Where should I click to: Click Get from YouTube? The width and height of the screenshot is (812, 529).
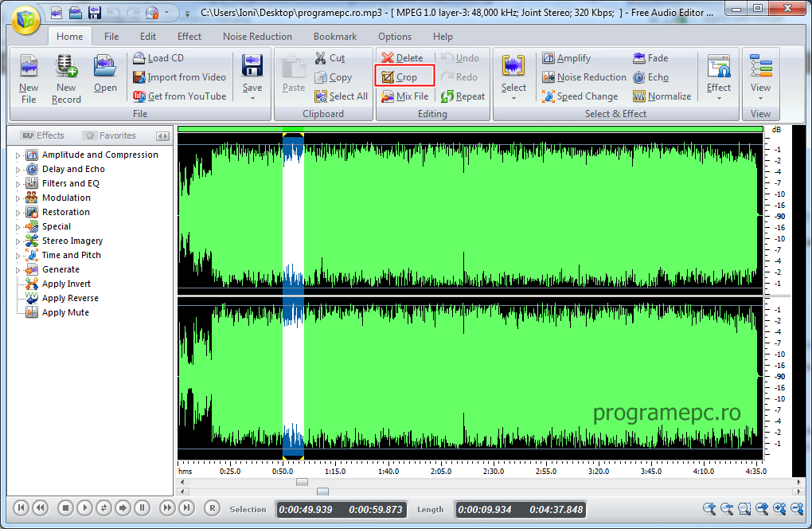[179, 96]
